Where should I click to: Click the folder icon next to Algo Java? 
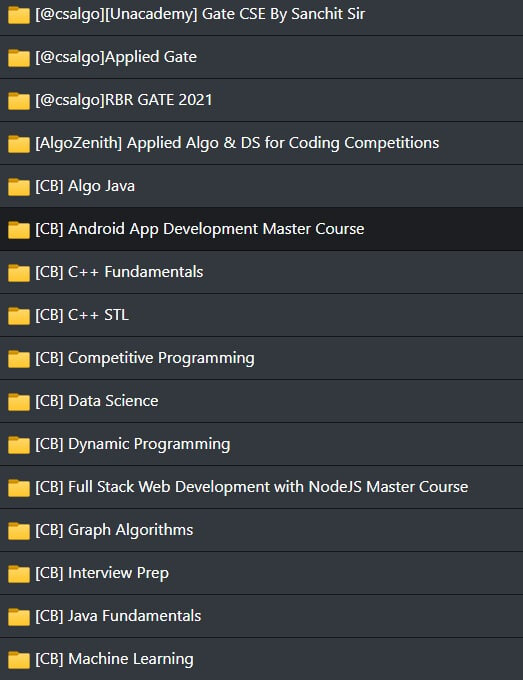19,186
